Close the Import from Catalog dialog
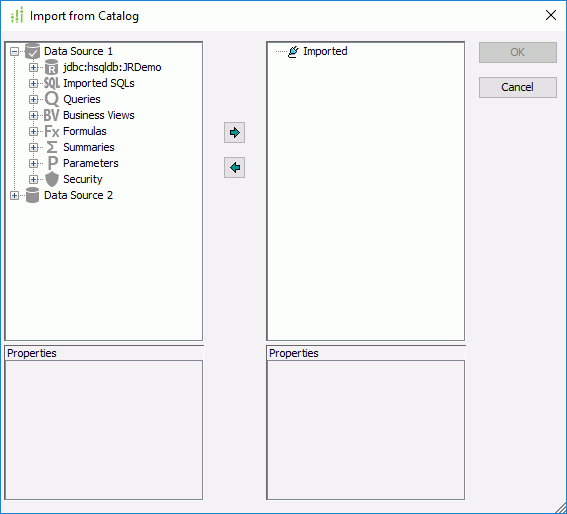 [x=551, y=15]
